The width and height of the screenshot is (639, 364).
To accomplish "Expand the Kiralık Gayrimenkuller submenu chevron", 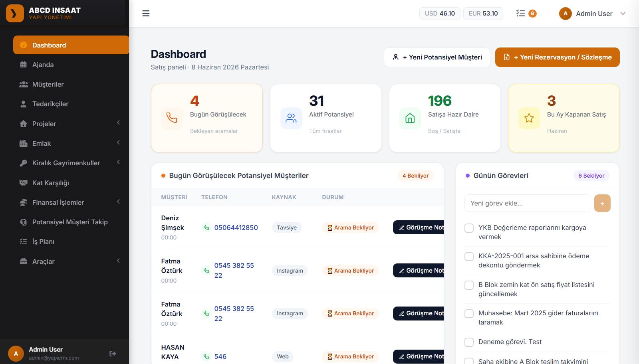I will [118, 162].
